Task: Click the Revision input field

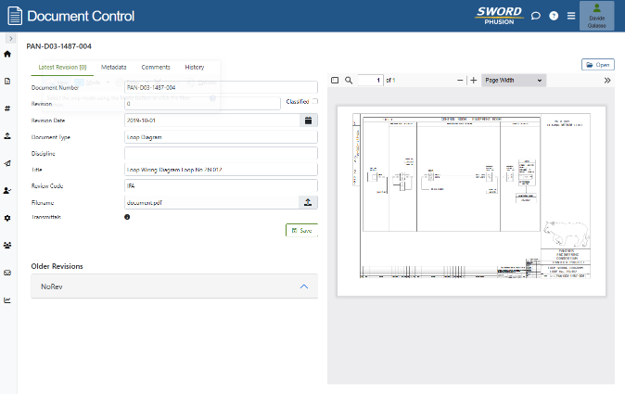Action: click(202, 104)
